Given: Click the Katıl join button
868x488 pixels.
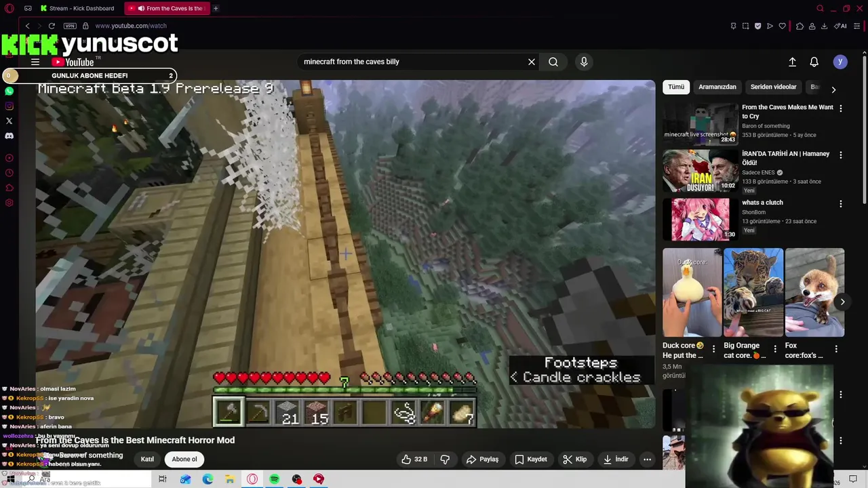Looking at the screenshot, I should pos(147,459).
